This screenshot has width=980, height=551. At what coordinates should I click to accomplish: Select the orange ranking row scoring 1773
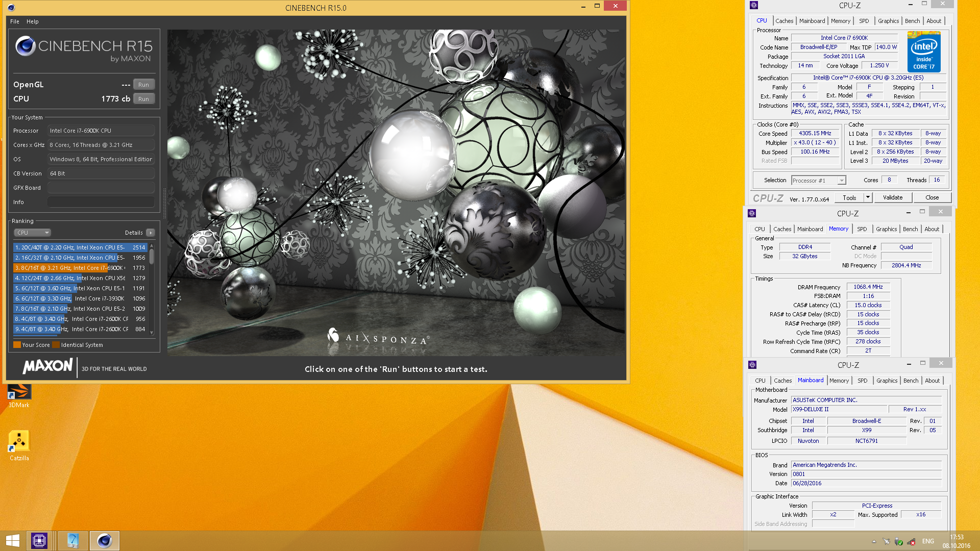(80, 268)
